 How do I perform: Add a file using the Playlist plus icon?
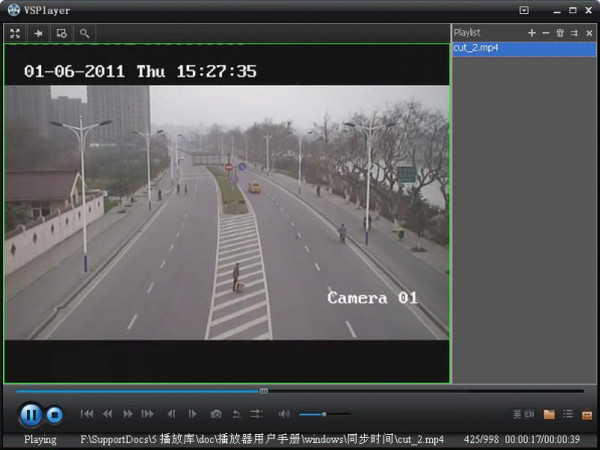pos(532,33)
